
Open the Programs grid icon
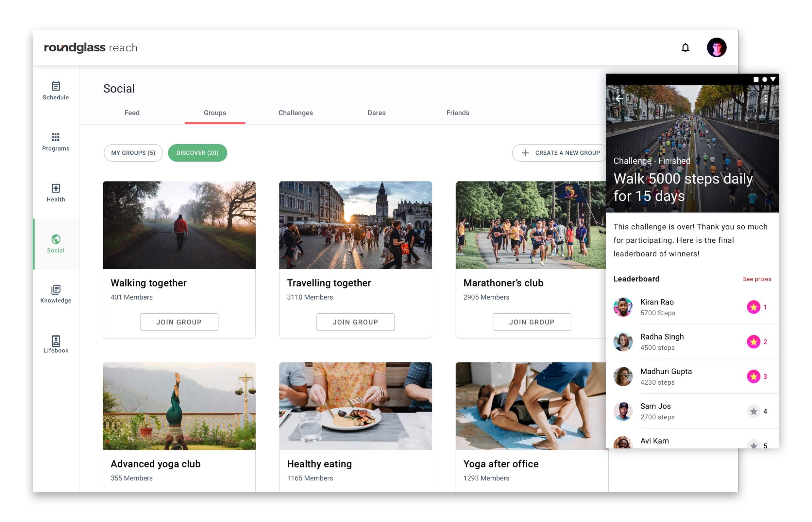[x=56, y=137]
